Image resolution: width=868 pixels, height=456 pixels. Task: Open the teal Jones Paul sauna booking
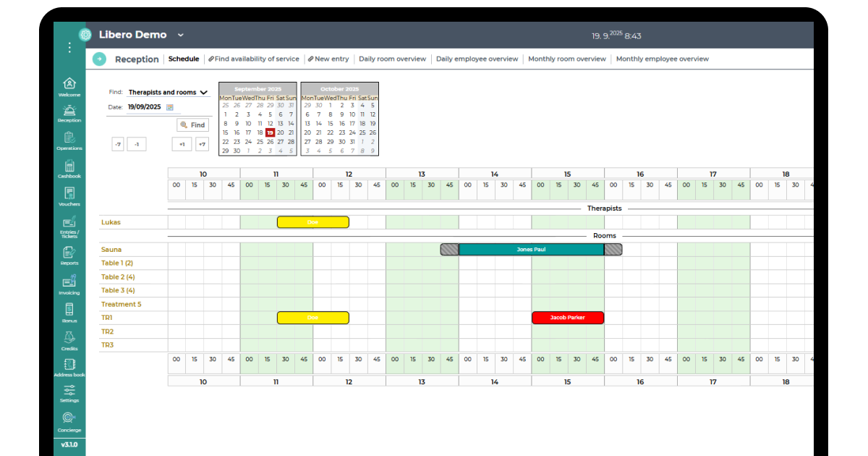click(532, 250)
